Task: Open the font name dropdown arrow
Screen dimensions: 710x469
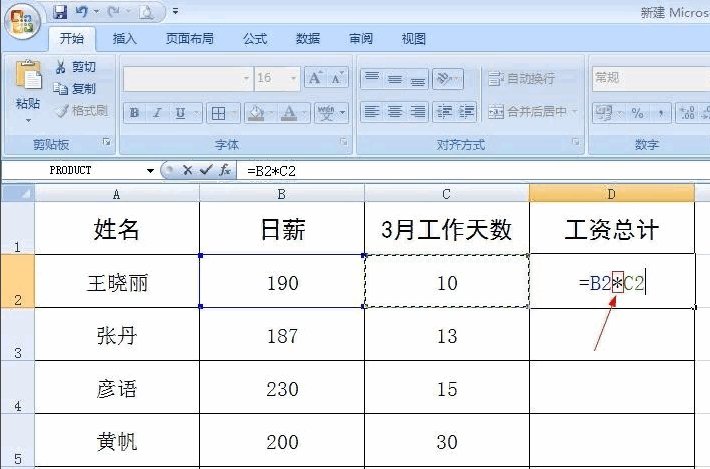Action: pyautogui.click(x=246, y=78)
